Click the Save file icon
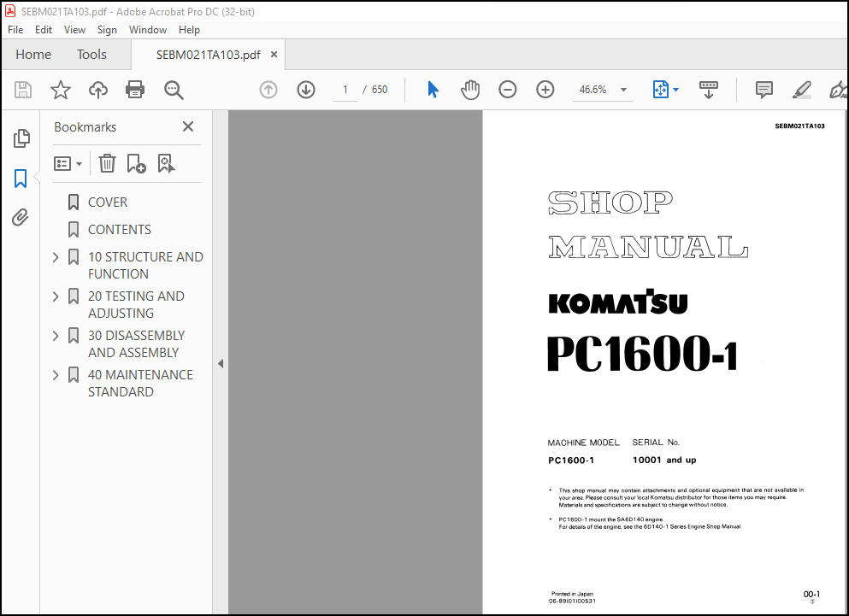Viewport: 849px width, 616px height. tap(23, 90)
